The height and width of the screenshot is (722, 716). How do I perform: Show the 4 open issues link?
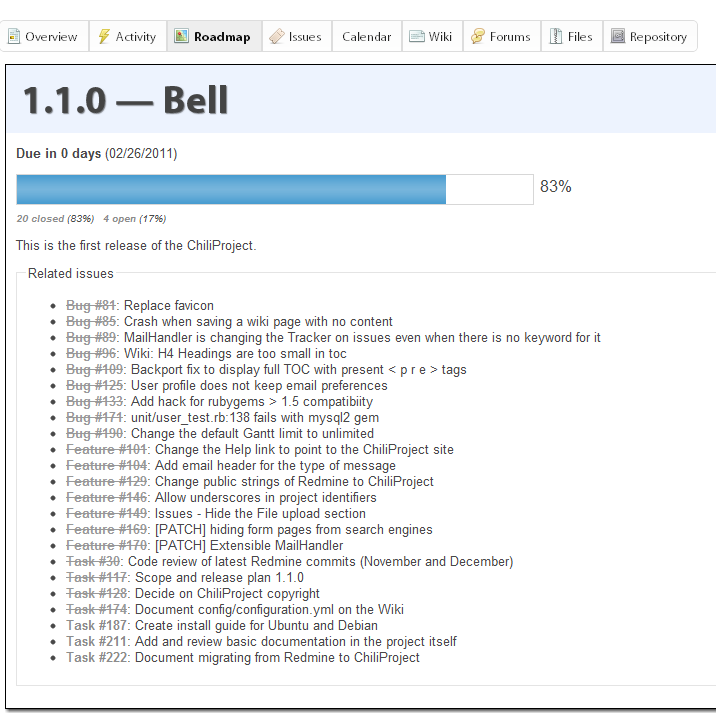(x=134, y=219)
